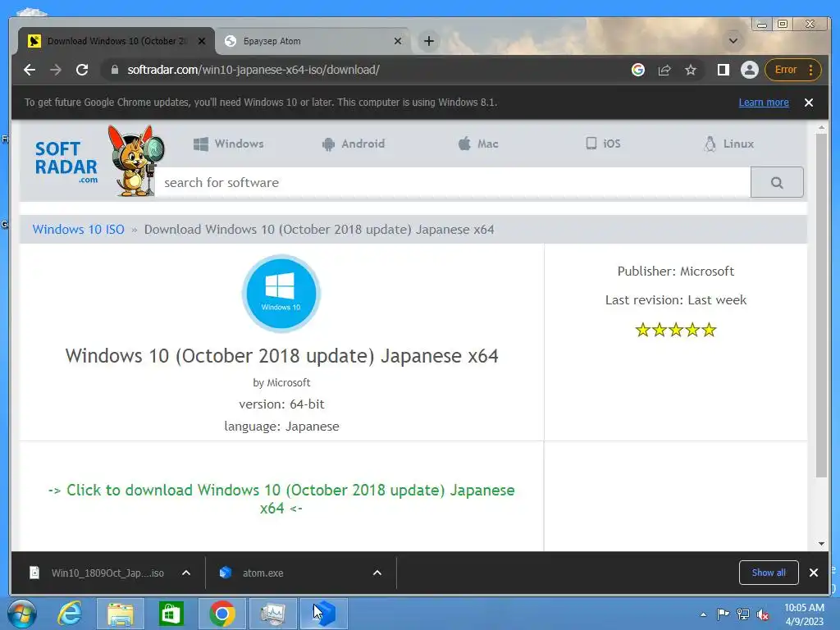Viewport: 840px width, 630px height.
Task: Click the muted volume tray icon
Action: pos(763,614)
